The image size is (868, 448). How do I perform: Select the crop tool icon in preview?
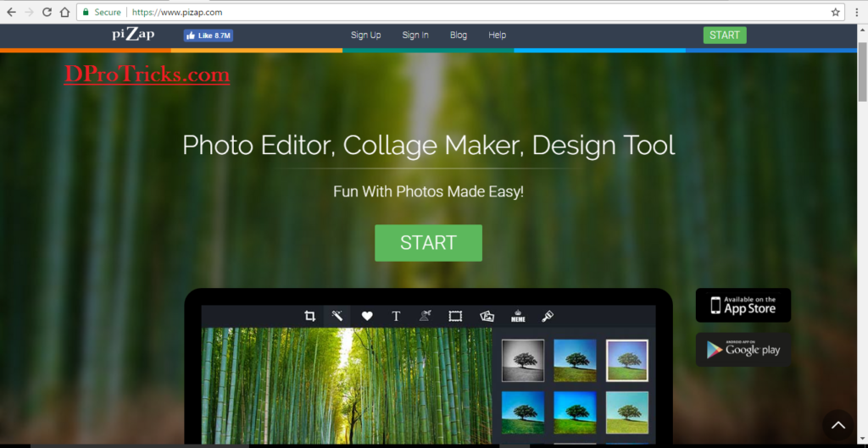coord(309,317)
